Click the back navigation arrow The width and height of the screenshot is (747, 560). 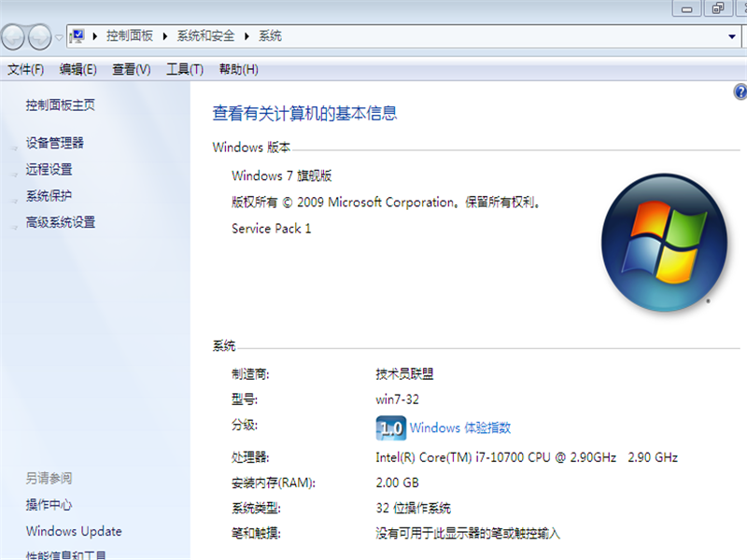(12, 36)
